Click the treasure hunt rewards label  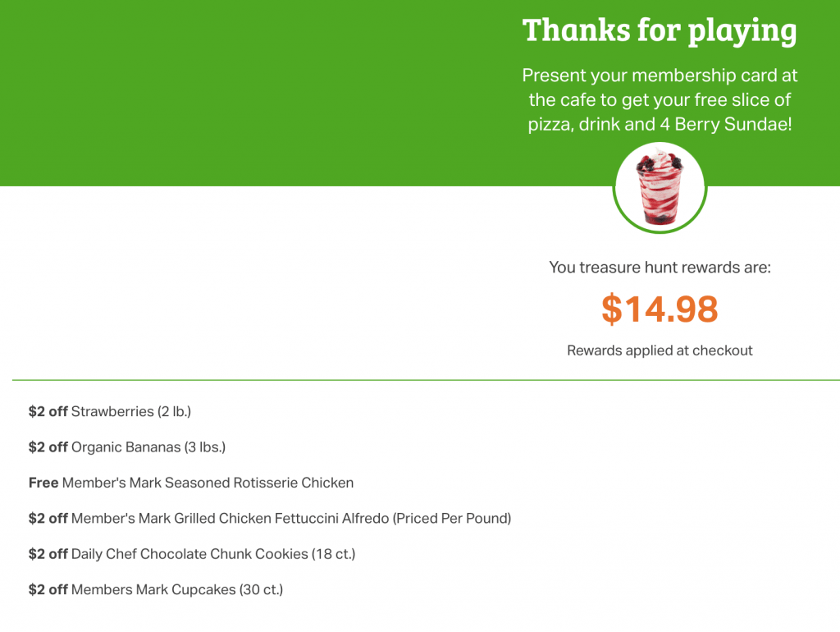[x=660, y=268]
